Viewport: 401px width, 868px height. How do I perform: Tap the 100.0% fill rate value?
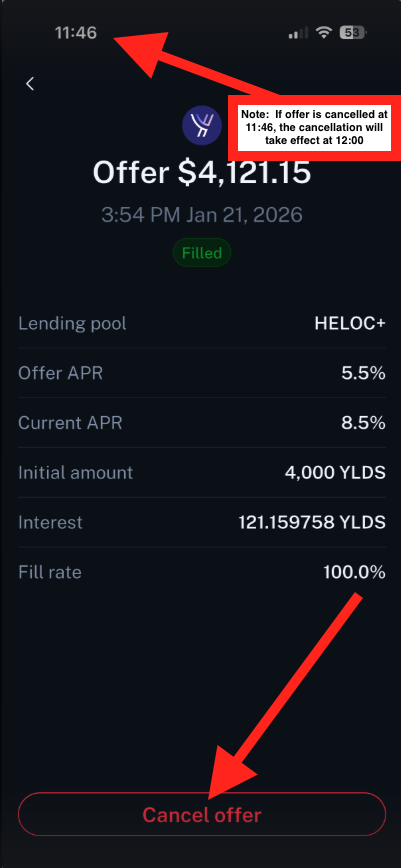click(354, 572)
